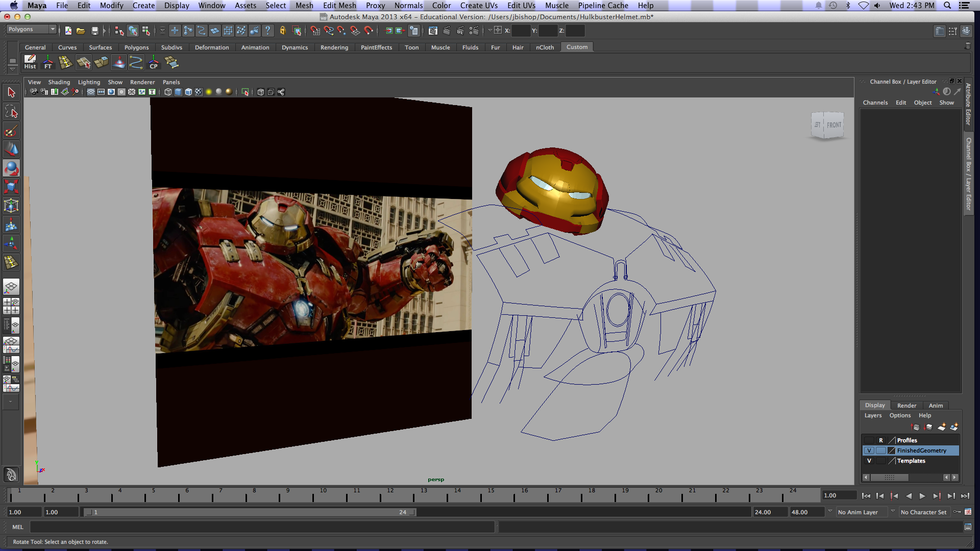This screenshot has height=551, width=980.
Task: Open the layer editor Options menu
Action: (x=900, y=415)
